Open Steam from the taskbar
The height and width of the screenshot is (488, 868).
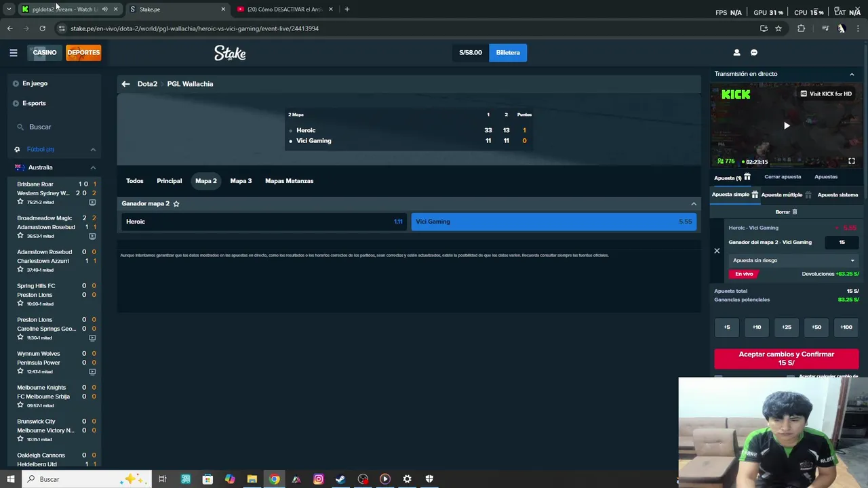tap(340, 479)
